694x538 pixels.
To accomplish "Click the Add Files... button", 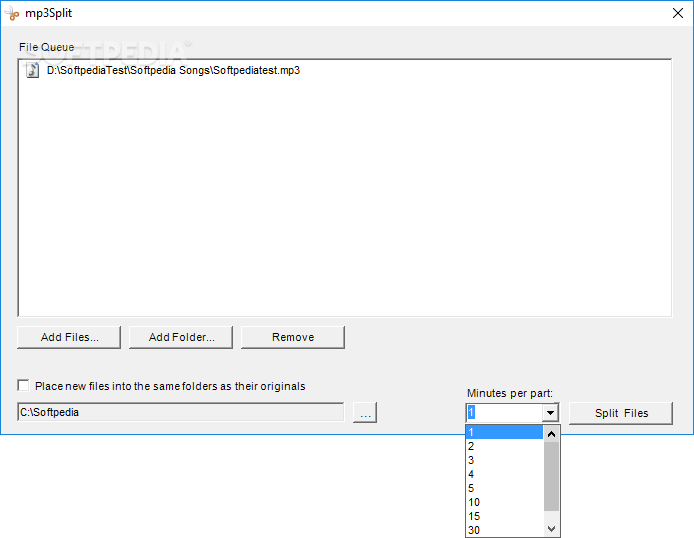I will point(69,338).
